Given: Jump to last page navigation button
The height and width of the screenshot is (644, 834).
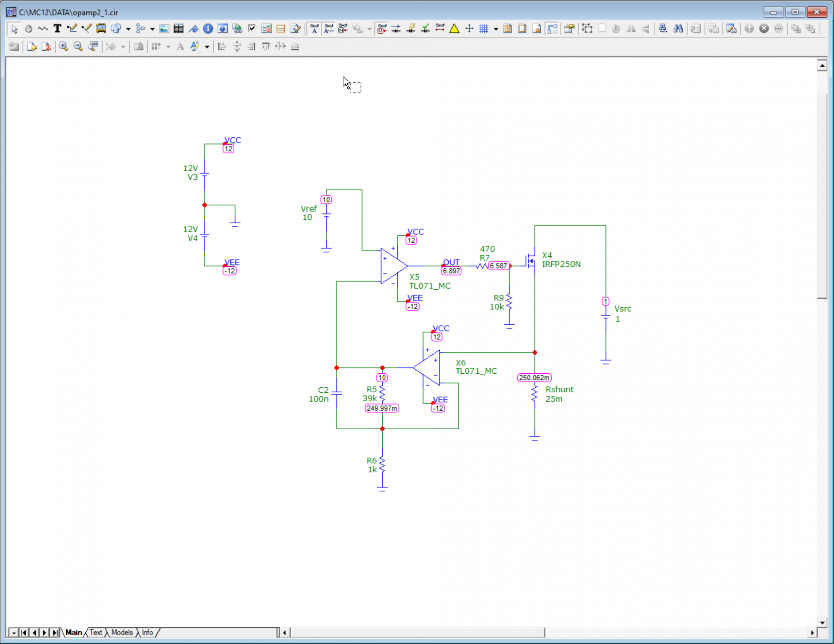Looking at the screenshot, I should point(55,633).
